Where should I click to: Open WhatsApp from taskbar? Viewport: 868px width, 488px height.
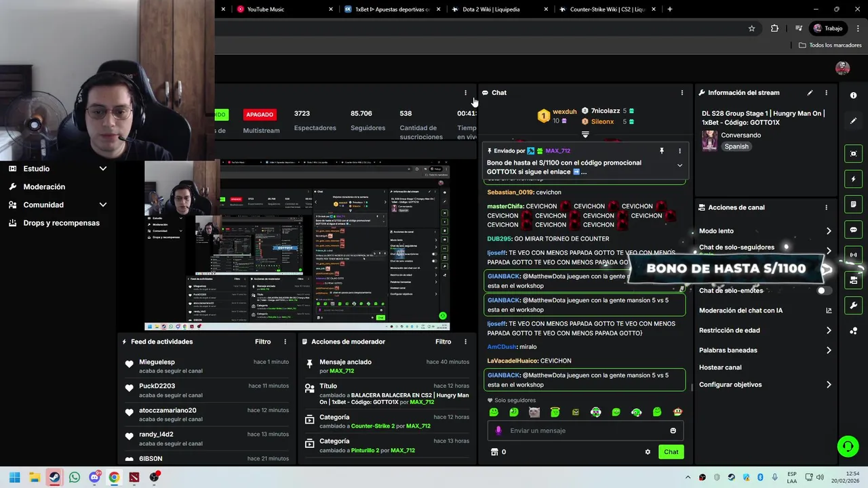(75, 477)
